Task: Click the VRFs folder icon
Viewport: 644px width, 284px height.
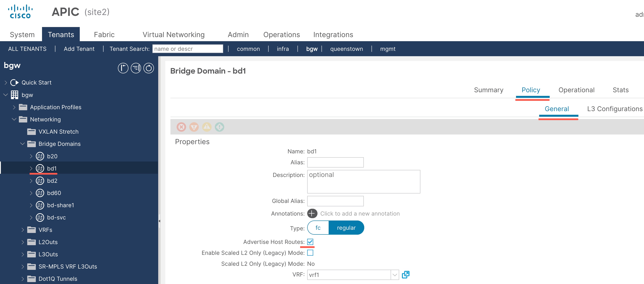Action: [32, 230]
